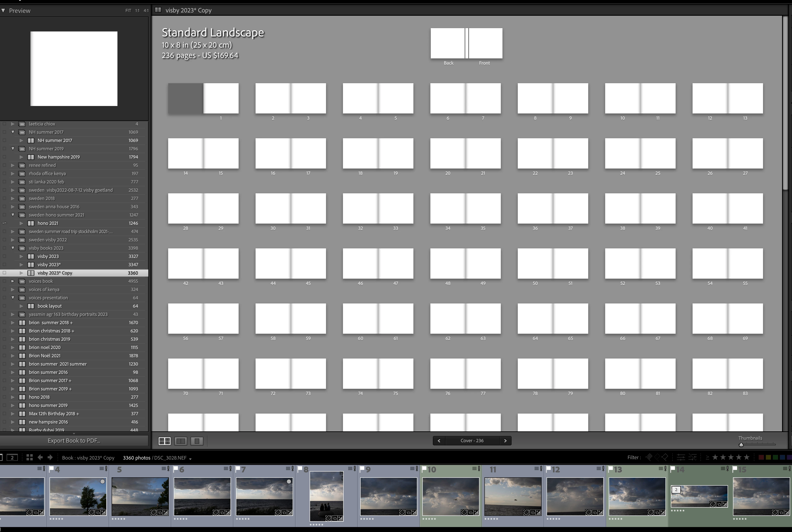
Task: Go back with filmstrip left arrow
Action: pos(40,457)
